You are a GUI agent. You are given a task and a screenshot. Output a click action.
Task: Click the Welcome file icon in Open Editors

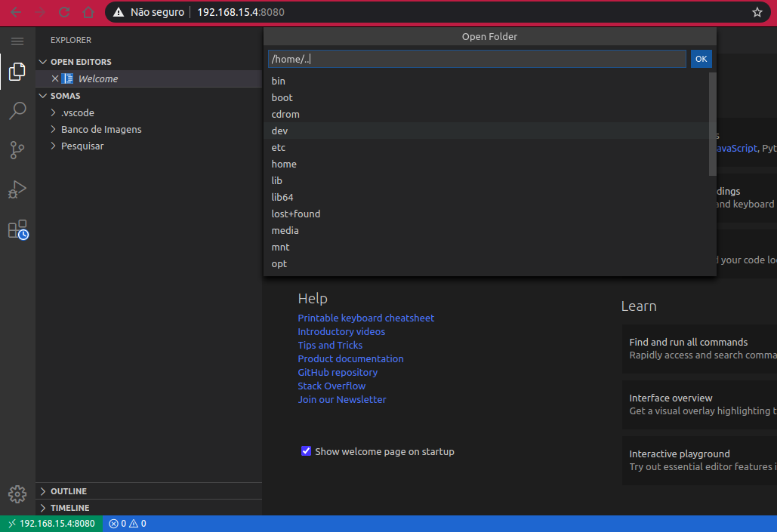[x=68, y=78]
